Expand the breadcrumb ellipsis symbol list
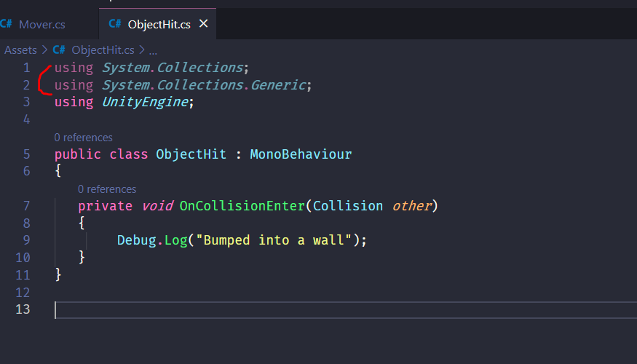Viewport: 637px width, 364px height. (x=153, y=50)
